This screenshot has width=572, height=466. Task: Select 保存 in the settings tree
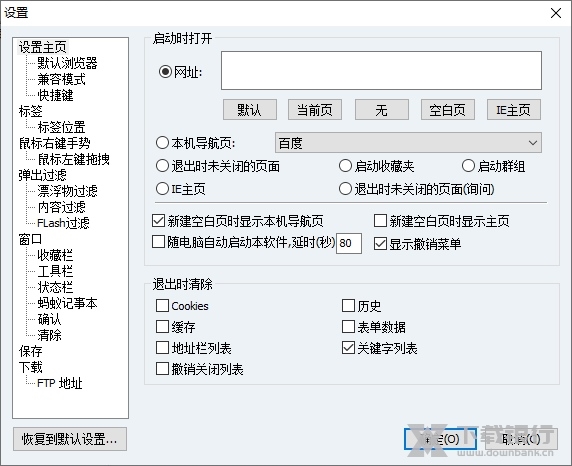tap(31, 351)
